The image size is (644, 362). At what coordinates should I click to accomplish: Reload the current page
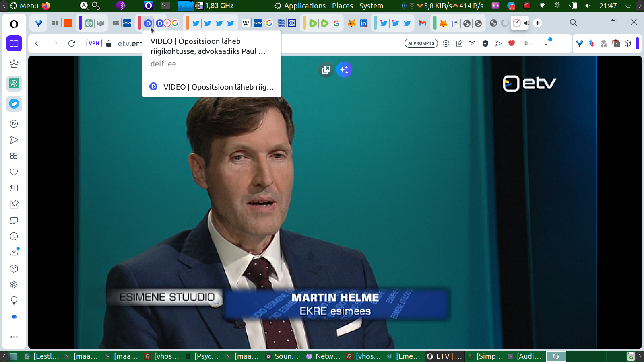coord(72,43)
